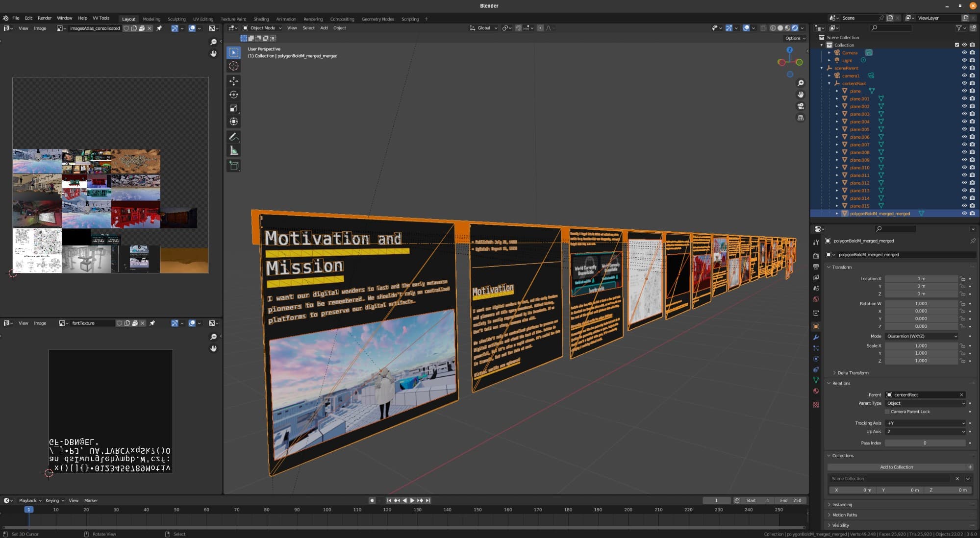Select the Move tool in the viewport toolbar
This screenshot has height=538, width=980.
click(x=234, y=81)
